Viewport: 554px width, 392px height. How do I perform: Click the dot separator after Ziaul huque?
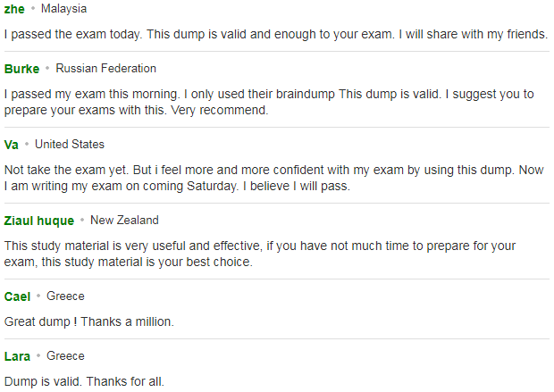coord(82,220)
